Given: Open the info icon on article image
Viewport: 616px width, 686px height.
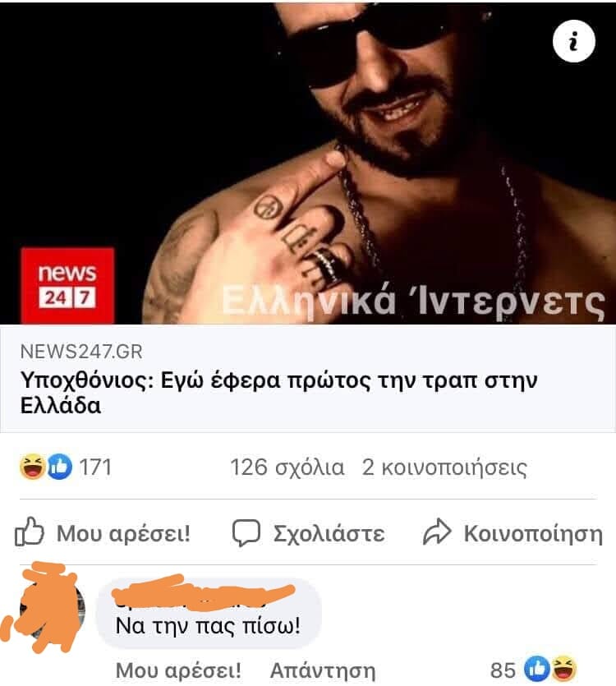Looking at the screenshot, I should tap(573, 41).
